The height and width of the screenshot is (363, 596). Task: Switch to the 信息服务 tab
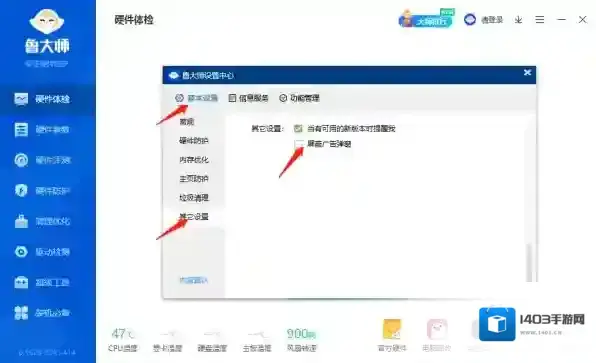point(249,98)
